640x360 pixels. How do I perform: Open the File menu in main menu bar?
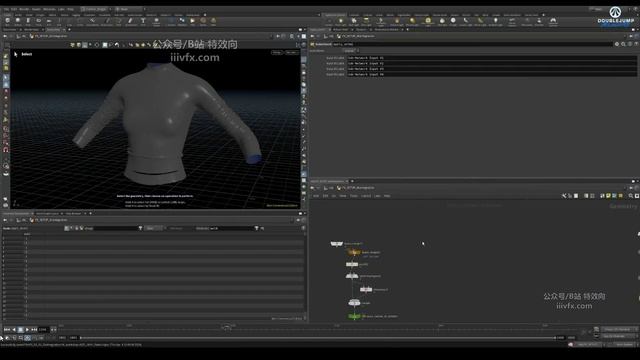[6, 9]
